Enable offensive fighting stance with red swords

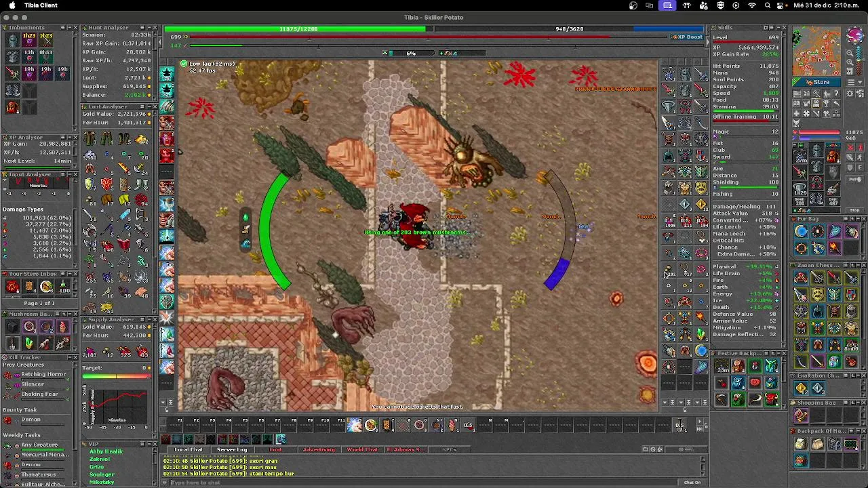pyautogui.click(x=850, y=147)
